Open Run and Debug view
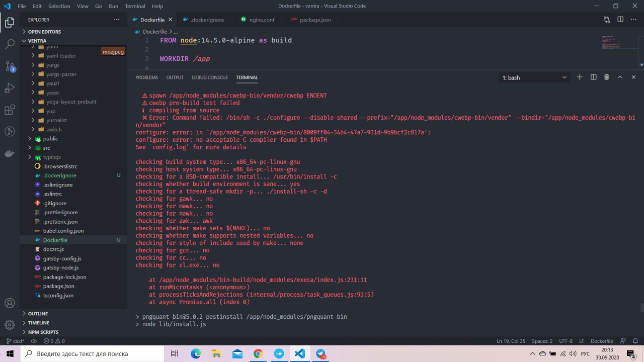The image size is (644, 362). (10, 88)
